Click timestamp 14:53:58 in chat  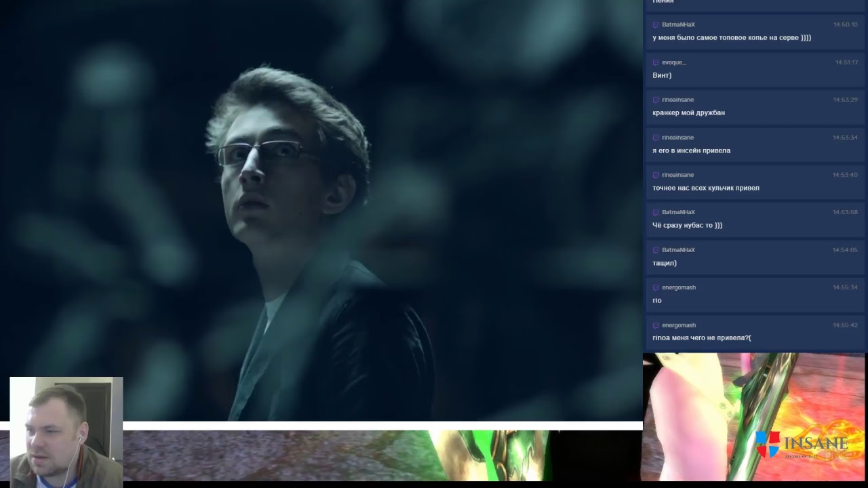pos(846,212)
